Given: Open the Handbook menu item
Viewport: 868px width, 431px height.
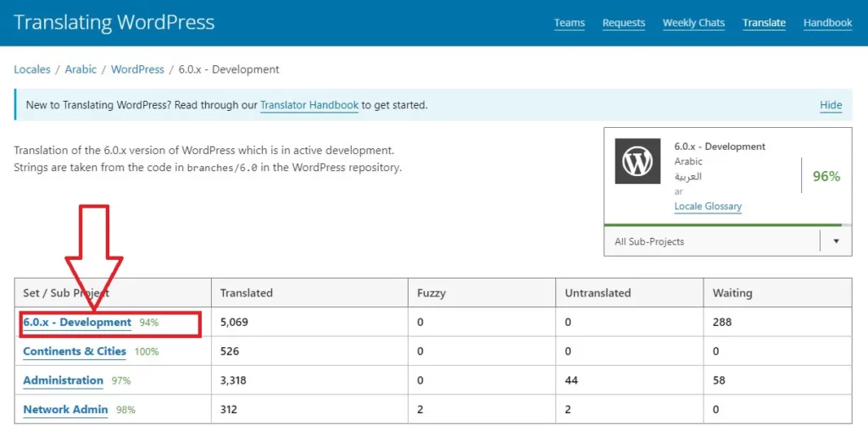Looking at the screenshot, I should tap(827, 23).
